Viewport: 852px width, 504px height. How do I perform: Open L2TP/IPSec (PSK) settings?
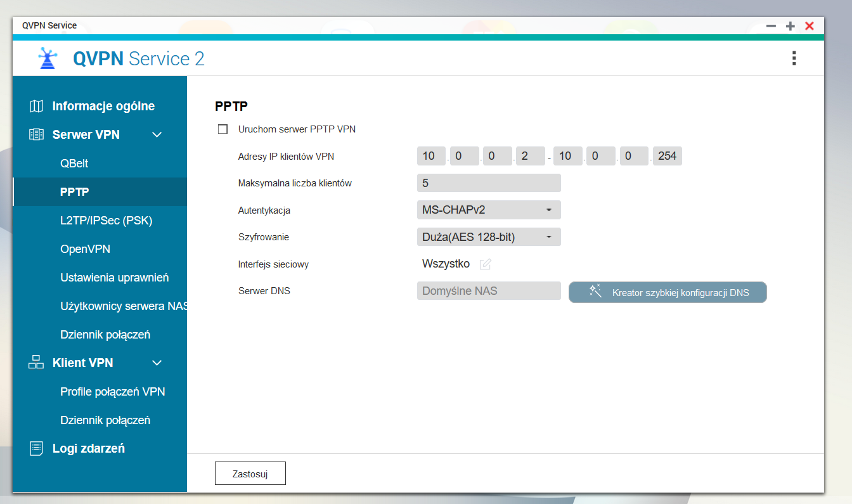click(100, 220)
